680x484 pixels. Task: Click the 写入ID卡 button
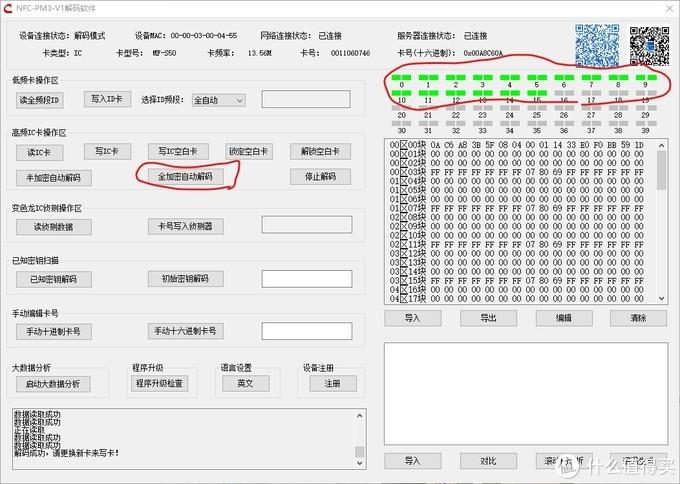[107, 99]
